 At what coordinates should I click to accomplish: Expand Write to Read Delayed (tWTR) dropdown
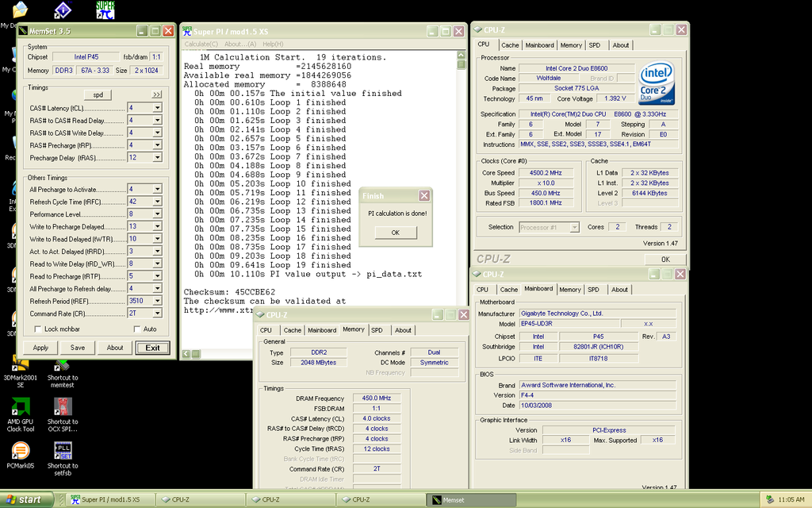(x=157, y=239)
